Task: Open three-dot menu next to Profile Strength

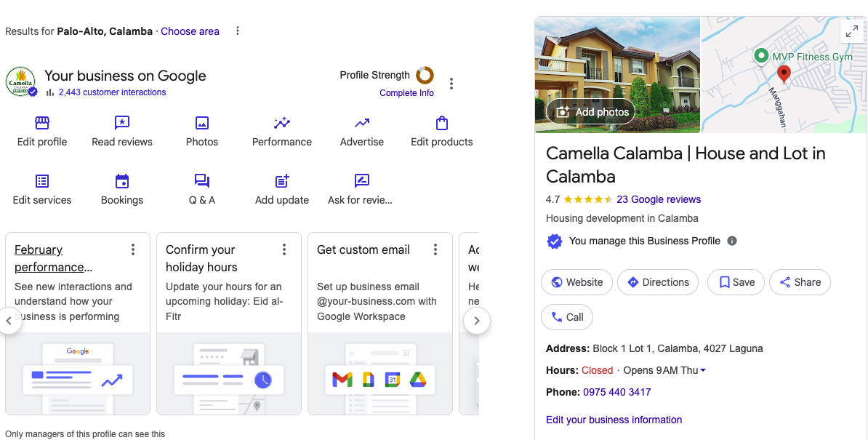Action: (451, 84)
